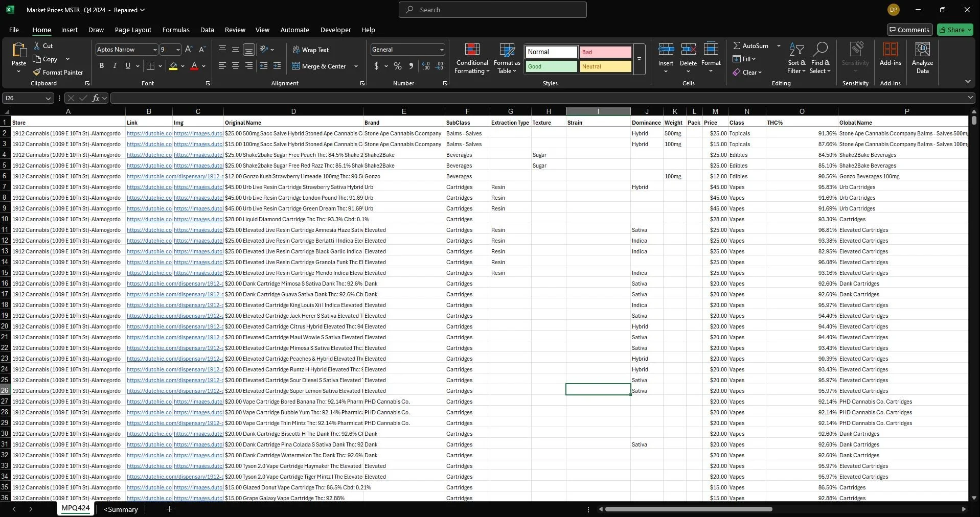
Task: Expand the cell styles gallery
Action: [639, 59]
